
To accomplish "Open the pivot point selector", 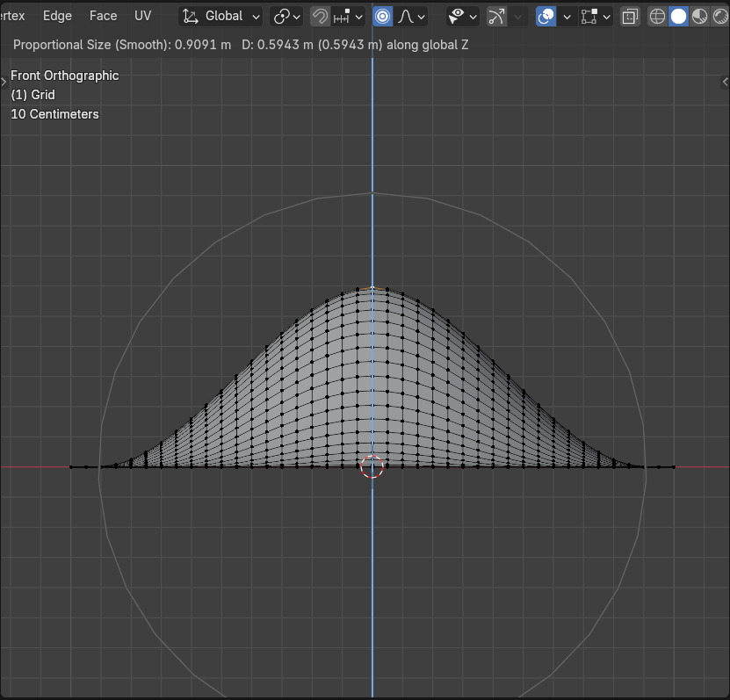I will coord(286,16).
